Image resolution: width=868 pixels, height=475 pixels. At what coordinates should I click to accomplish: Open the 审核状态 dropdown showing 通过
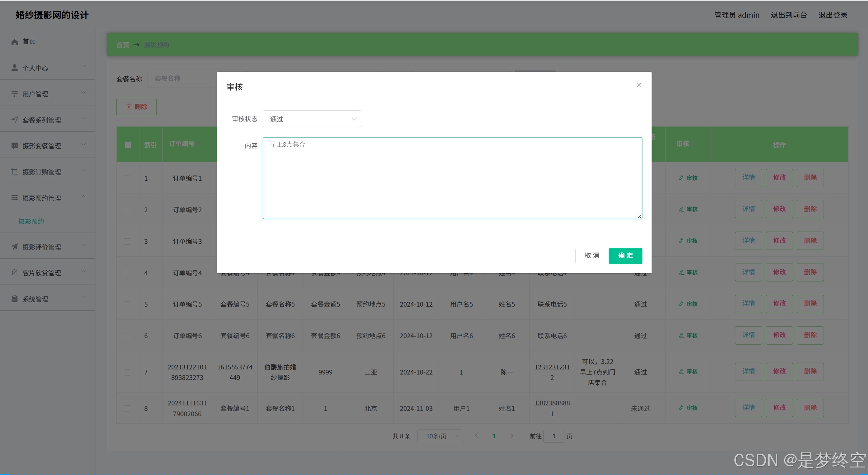(312, 119)
